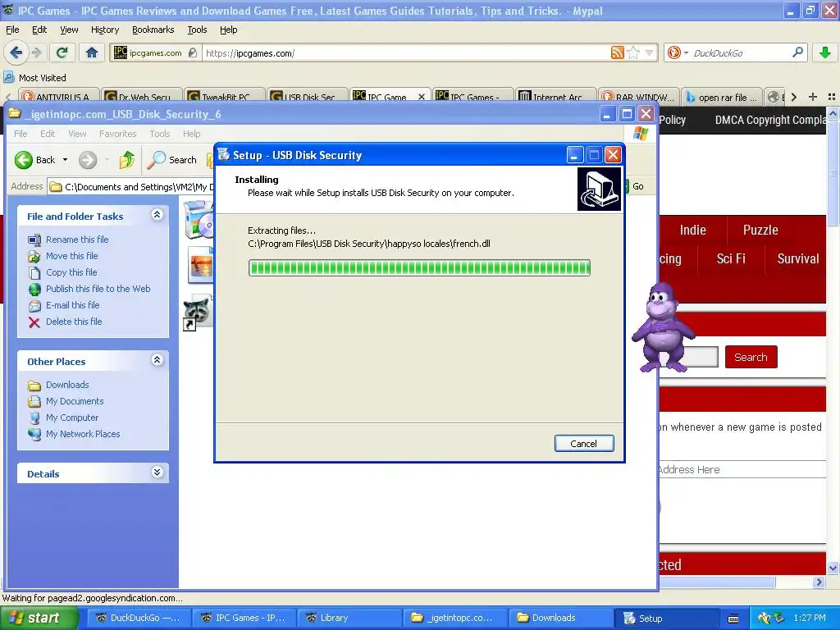Screen dimensions: 840x630
Task: Click the browser URL address field
Action: pos(406,52)
